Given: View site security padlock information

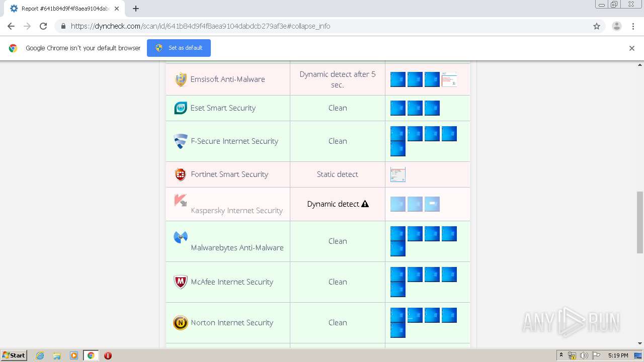Looking at the screenshot, I should click(63, 26).
